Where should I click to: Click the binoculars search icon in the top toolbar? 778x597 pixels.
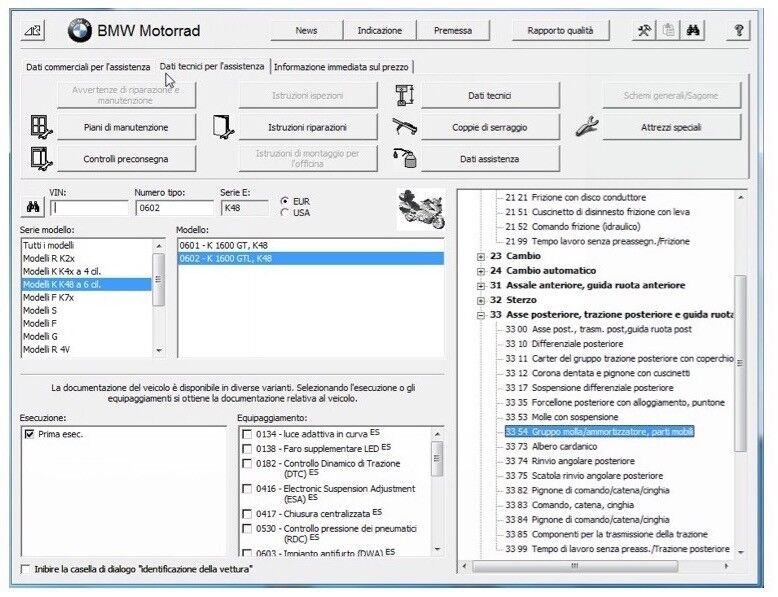[693, 31]
